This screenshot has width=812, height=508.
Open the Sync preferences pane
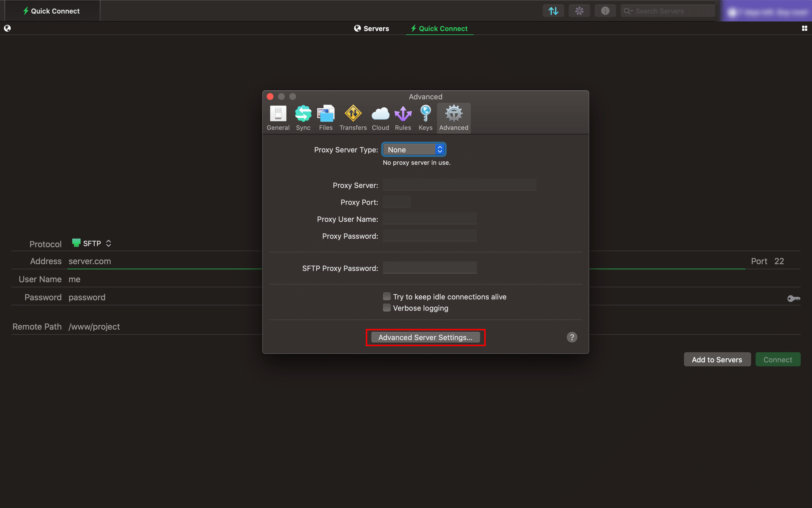point(303,118)
